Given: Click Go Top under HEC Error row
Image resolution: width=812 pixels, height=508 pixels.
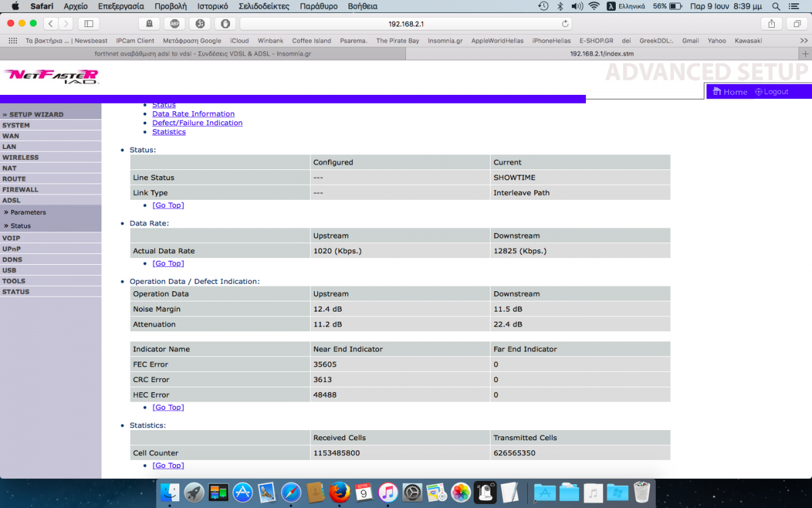Looking at the screenshot, I should [x=168, y=407].
